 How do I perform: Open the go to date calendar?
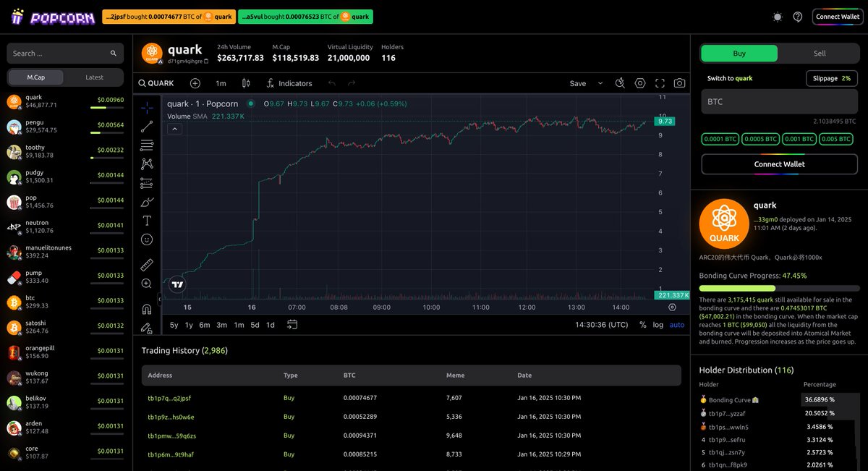tap(292, 325)
